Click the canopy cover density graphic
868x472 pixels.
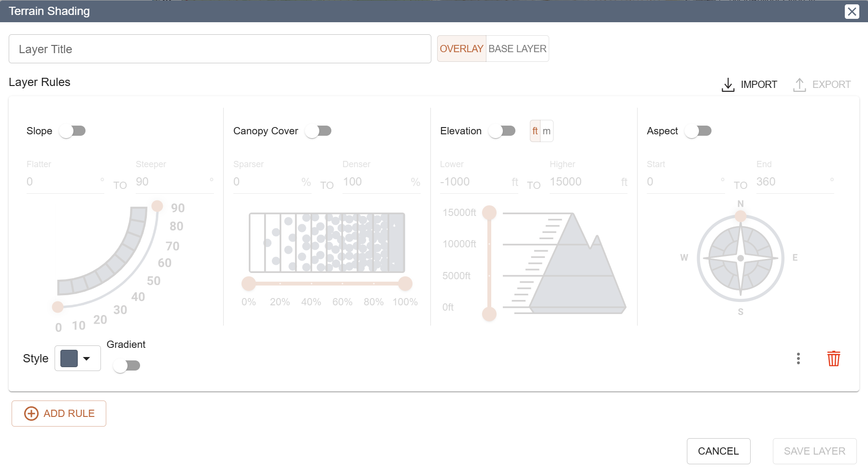point(327,243)
